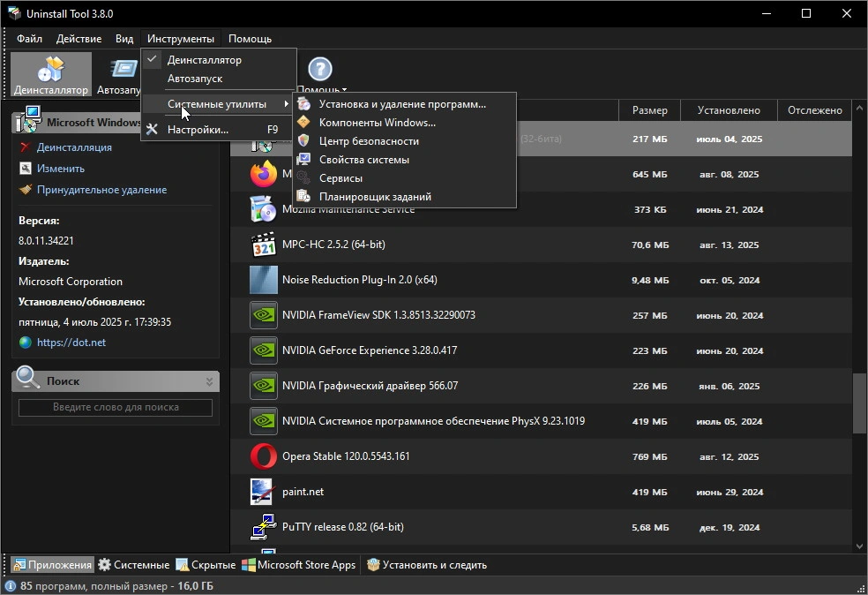Click Принудительное удаление link
The width and height of the screenshot is (868, 595).
click(101, 190)
